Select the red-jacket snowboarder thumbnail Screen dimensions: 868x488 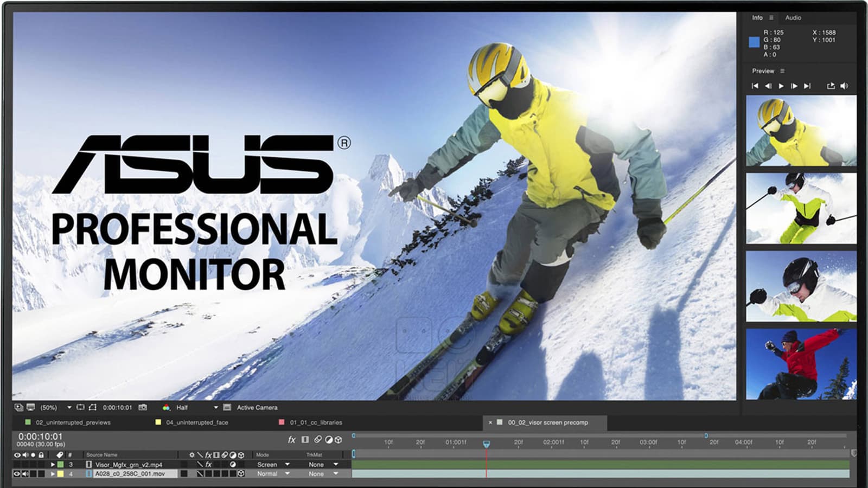click(801, 364)
